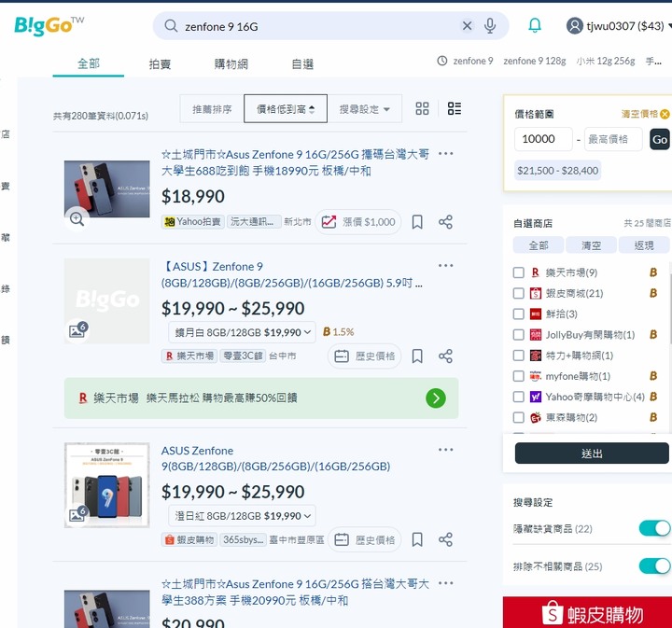Screen dimensions: 672x628
Task: Select the 拍賣 tab
Action: pyautogui.click(x=160, y=64)
